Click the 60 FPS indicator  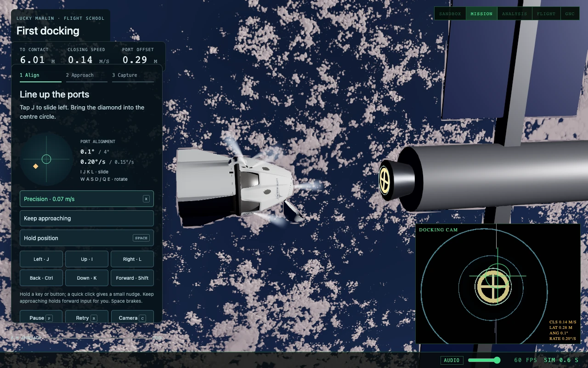click(526, 360)
